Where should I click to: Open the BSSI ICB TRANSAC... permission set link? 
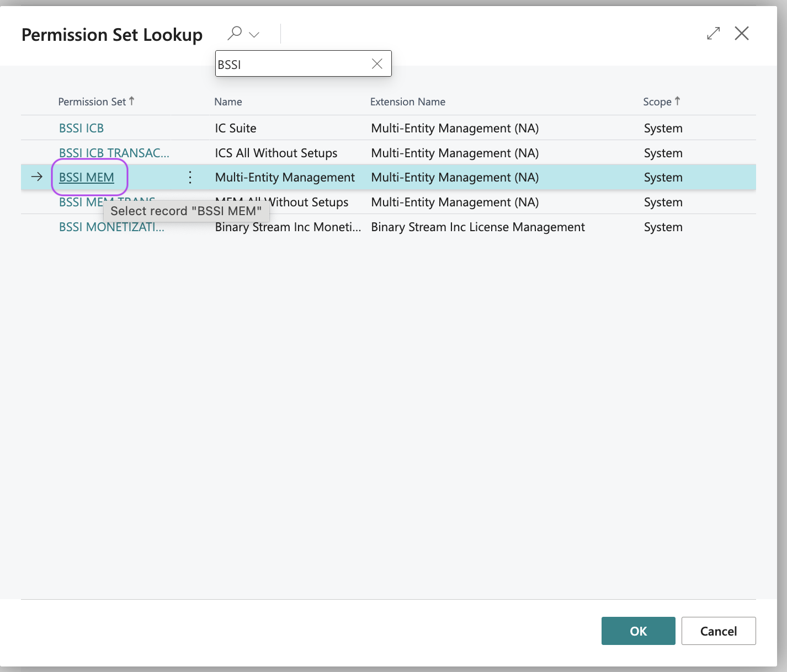[x=114, y=153]
